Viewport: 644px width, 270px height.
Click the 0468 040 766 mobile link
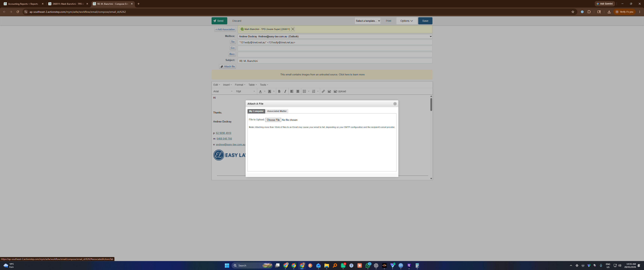click(224, 139)
